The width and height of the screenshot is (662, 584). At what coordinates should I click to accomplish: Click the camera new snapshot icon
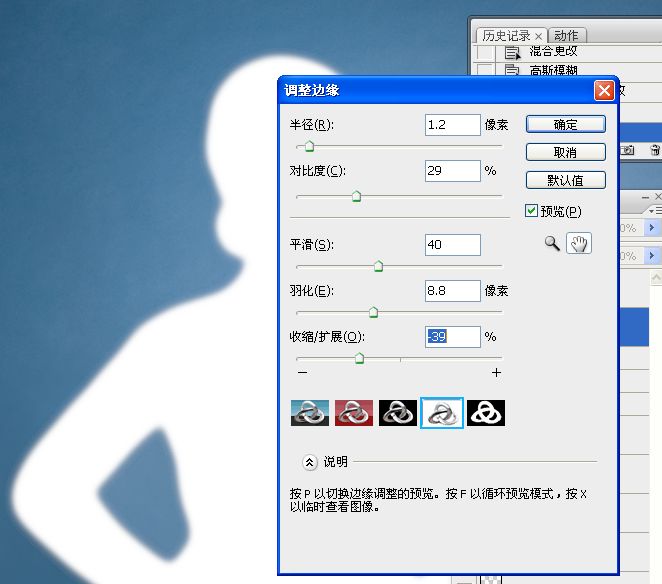point(627,150)
